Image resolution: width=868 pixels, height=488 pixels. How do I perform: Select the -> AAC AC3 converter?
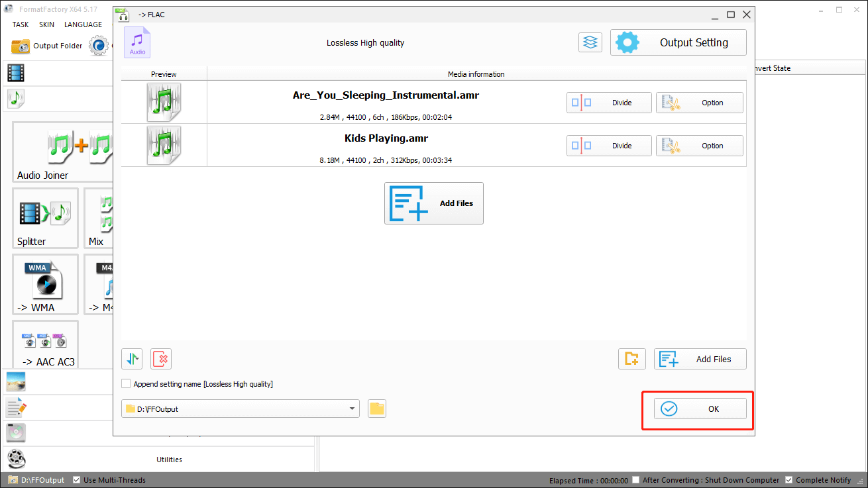[45, 344]
